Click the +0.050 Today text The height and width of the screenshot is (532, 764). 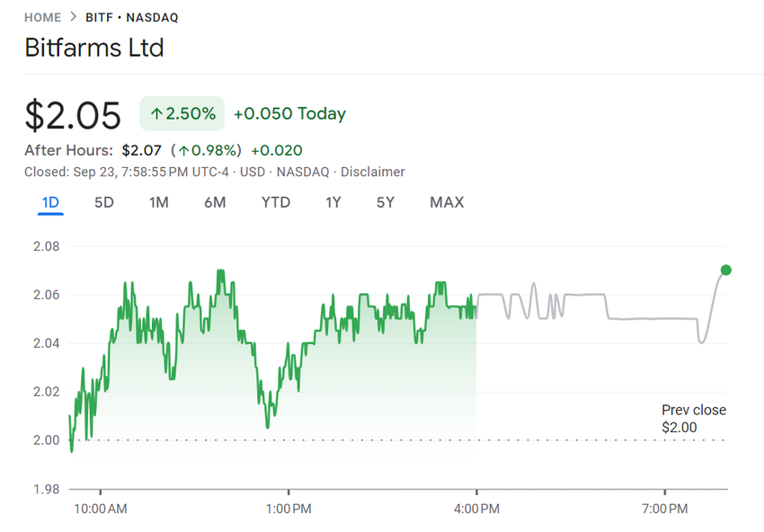[290, 113]
